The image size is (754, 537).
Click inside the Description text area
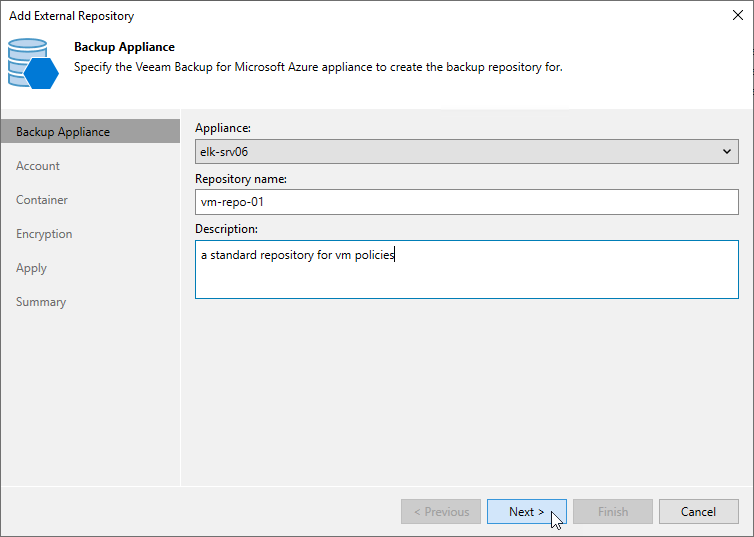click(x=466, y=269)
